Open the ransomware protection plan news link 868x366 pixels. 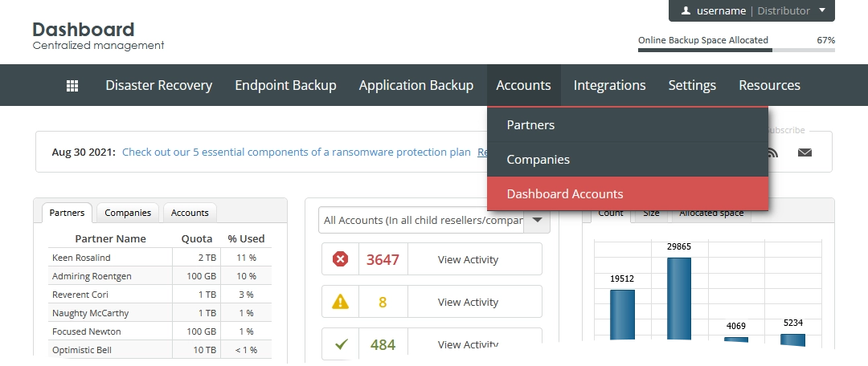[296, 152]
